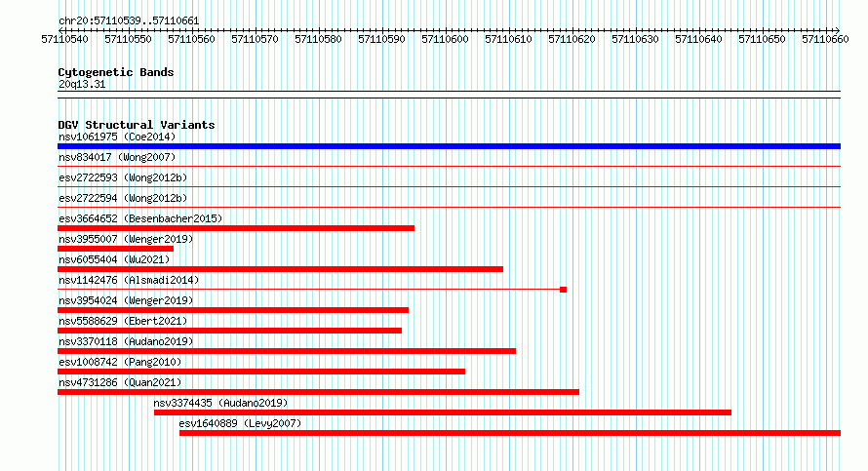Image resolution: width=868 pixels, height=471 pixels.
Task: Select the nsv5588629 (Ebert2021) label
Action: tap(123, 321)
